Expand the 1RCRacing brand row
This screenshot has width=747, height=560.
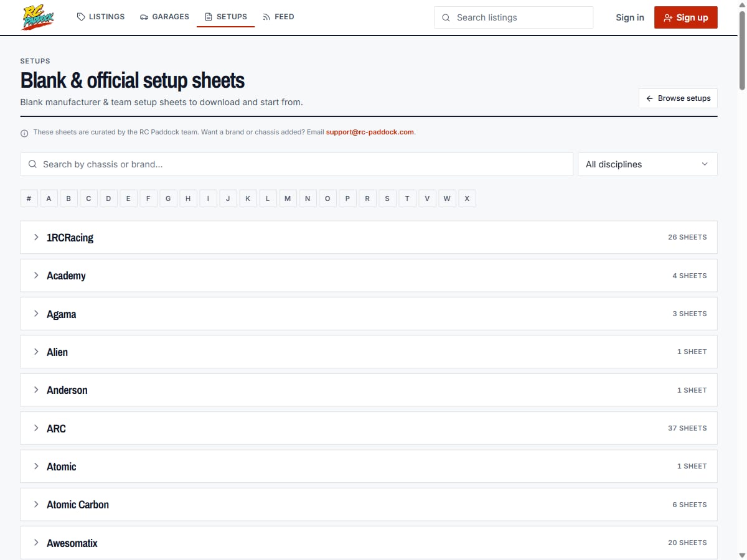coord(369,237)
